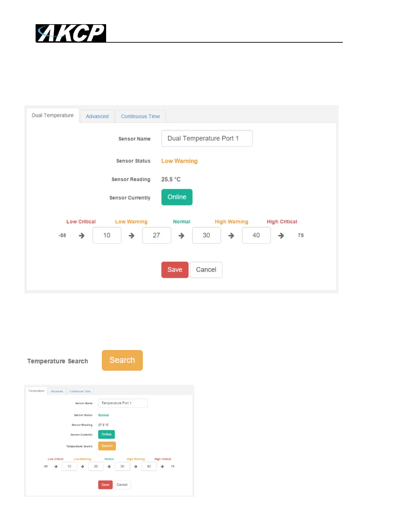The image size is (411, 532).
Task: Click the AKCP logo at the top
Action: tap(71, 33)
